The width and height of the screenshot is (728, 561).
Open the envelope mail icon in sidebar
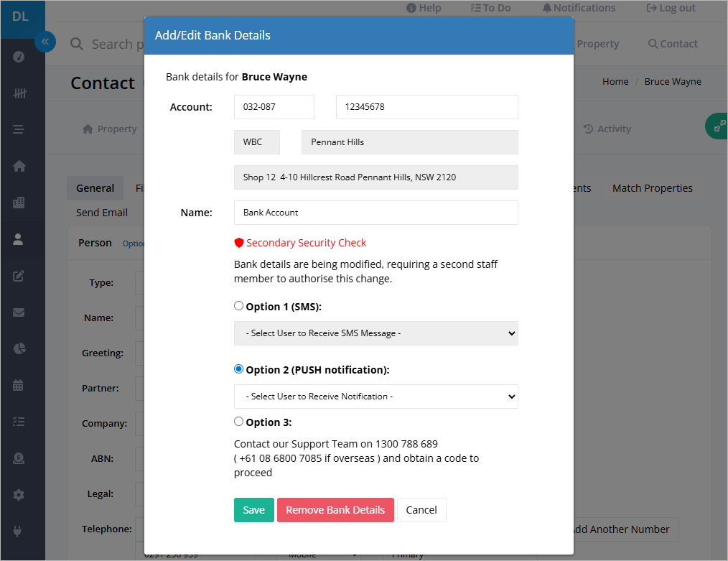tap(19, 312)
